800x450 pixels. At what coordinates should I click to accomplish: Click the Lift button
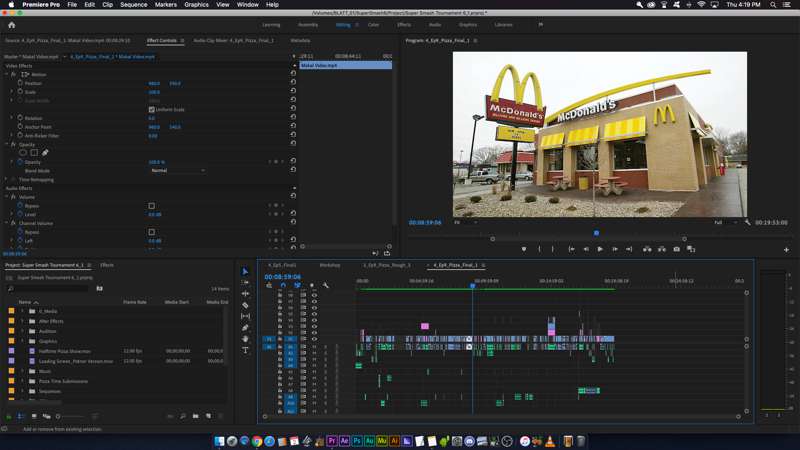tap(647, 249)
